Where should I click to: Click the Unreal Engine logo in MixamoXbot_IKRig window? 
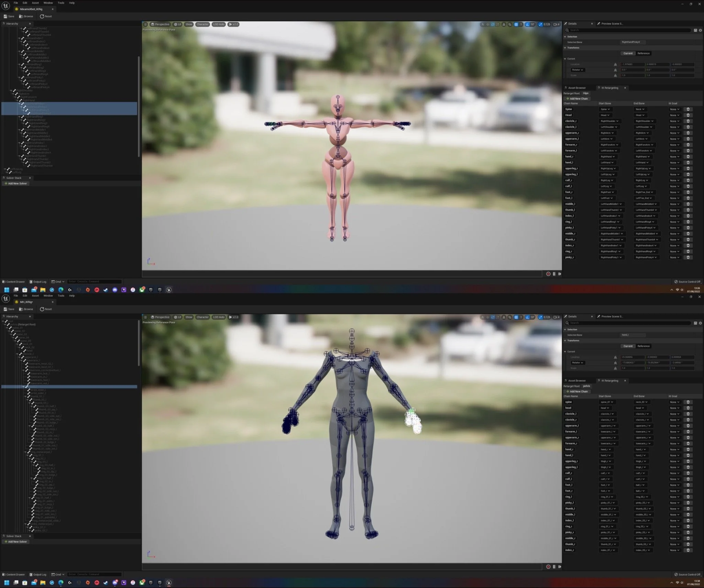(x=6, y=5)
